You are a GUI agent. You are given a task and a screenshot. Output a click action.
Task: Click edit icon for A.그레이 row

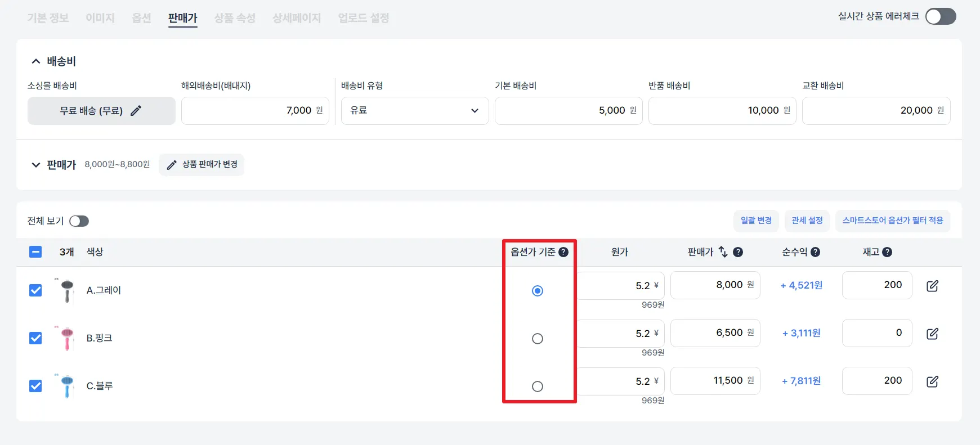(x=932, y=286)
